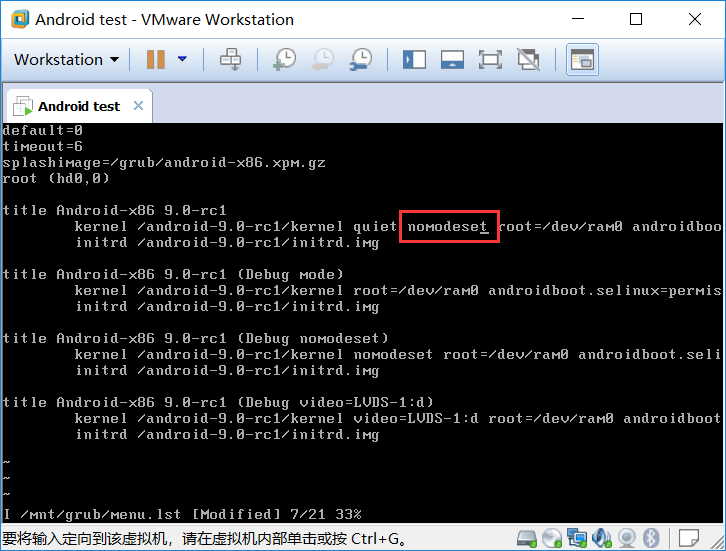Click the /mnt/grub/menu.lst status line
726x551 pixels.
click(x=182, y=514)
